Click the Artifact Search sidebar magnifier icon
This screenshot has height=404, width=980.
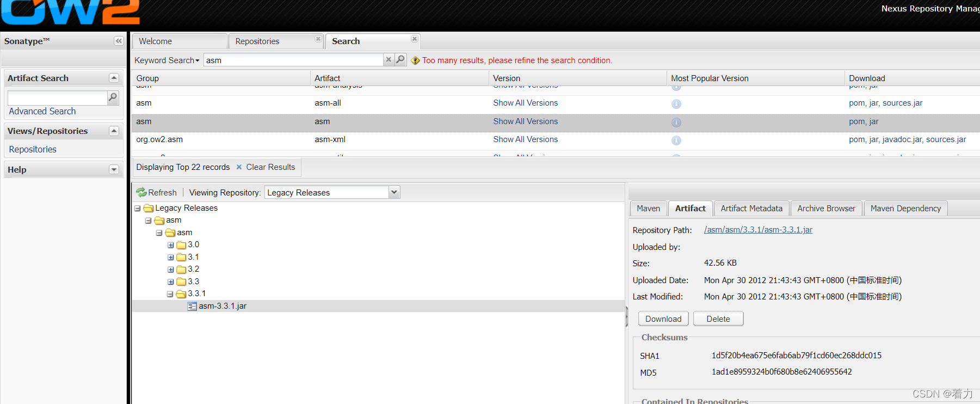pos(113,97)
